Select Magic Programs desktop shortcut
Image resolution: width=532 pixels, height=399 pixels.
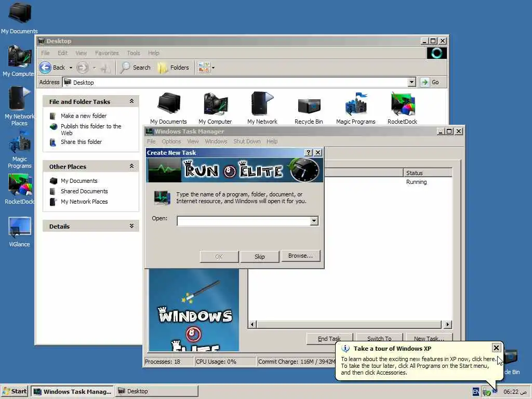click(x=20, y=151)
